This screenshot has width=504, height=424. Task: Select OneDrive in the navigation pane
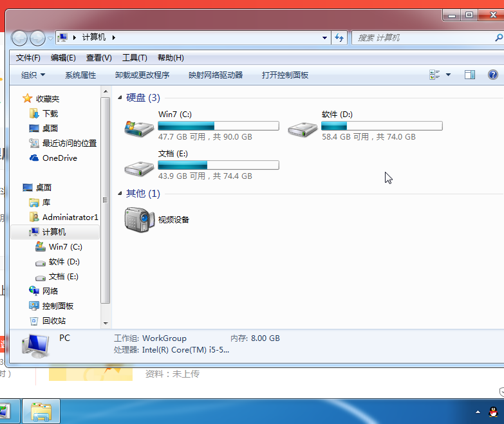click(x=59, y=158)
